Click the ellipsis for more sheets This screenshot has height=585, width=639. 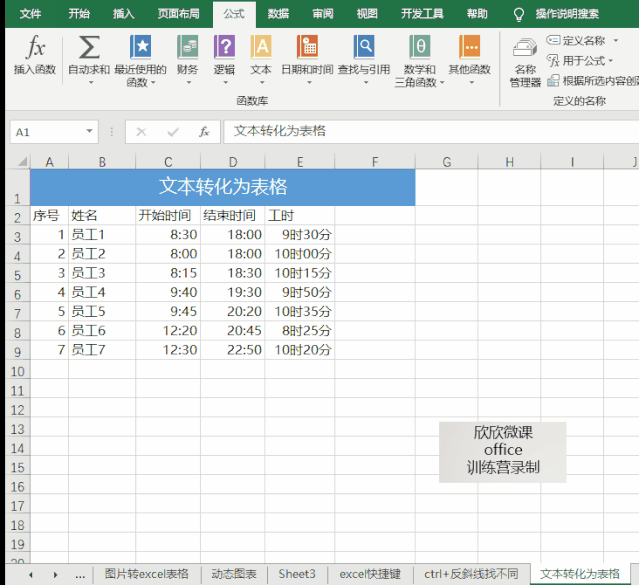point(80,575)
